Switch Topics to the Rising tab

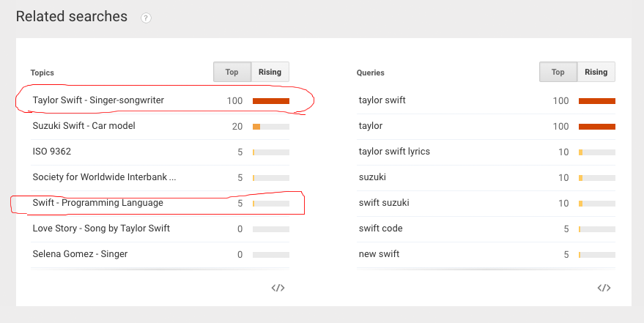coord(270,72)
